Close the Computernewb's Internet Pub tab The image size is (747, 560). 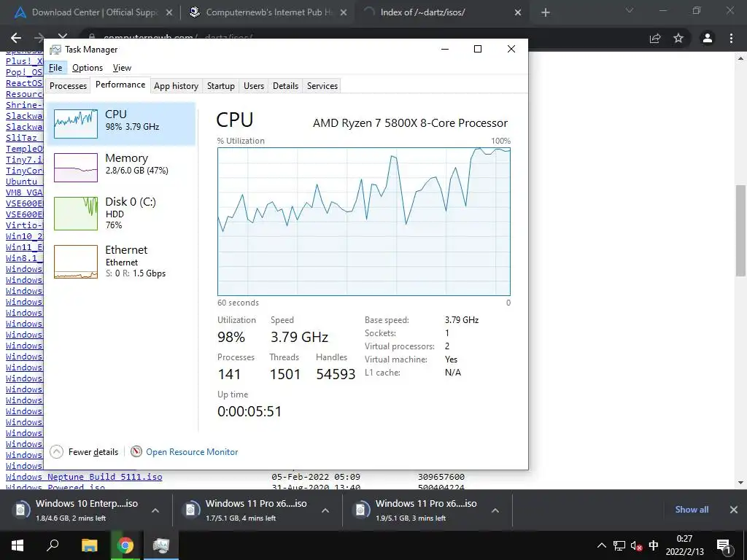[x=343, y=13]
